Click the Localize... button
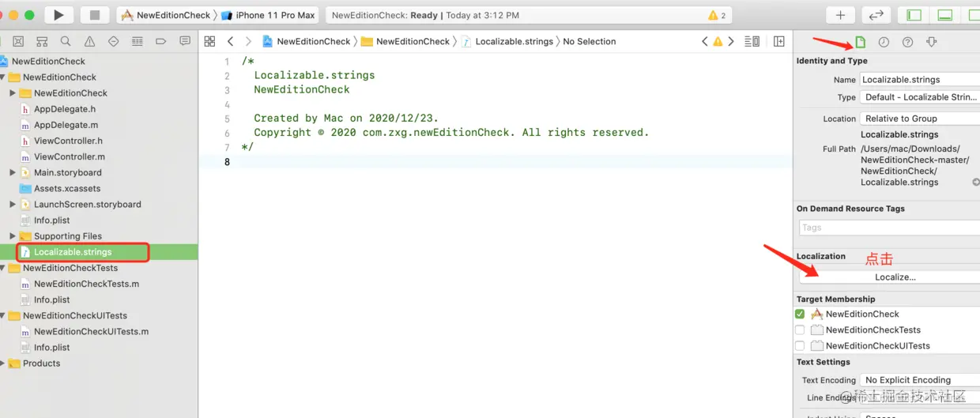 pos(890,277)
